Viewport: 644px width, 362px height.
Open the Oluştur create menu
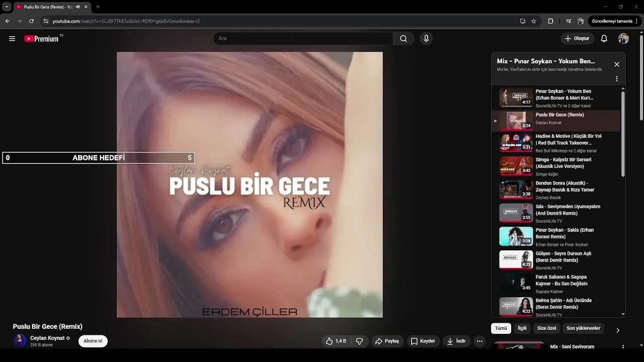point(577,39)
